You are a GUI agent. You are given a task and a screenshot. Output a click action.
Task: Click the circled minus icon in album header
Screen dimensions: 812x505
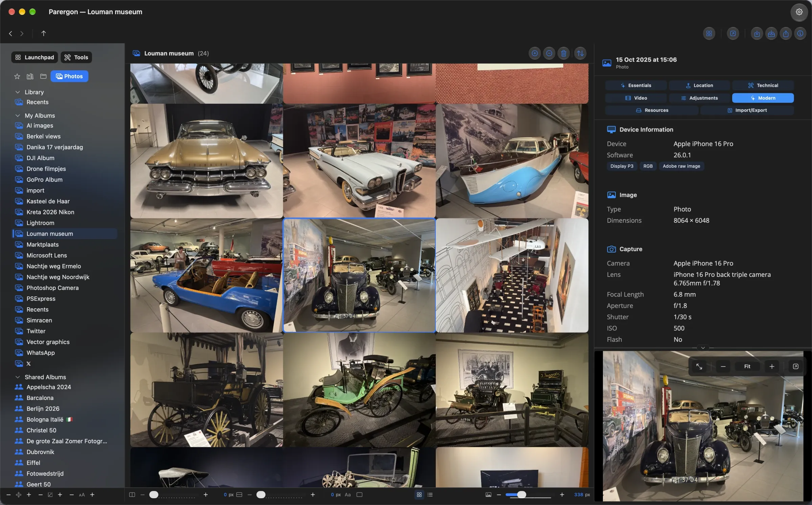click(x=549, y=53)
